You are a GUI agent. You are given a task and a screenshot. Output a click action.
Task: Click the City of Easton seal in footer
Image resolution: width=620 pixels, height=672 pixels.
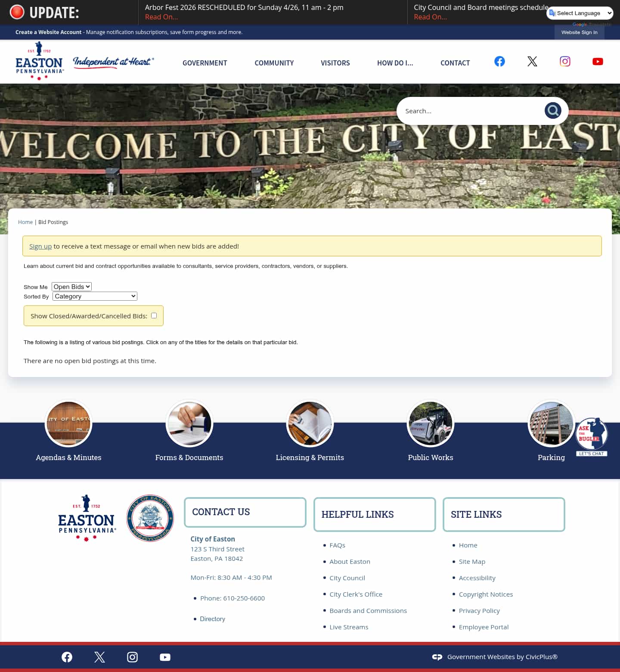pos(150,518)
